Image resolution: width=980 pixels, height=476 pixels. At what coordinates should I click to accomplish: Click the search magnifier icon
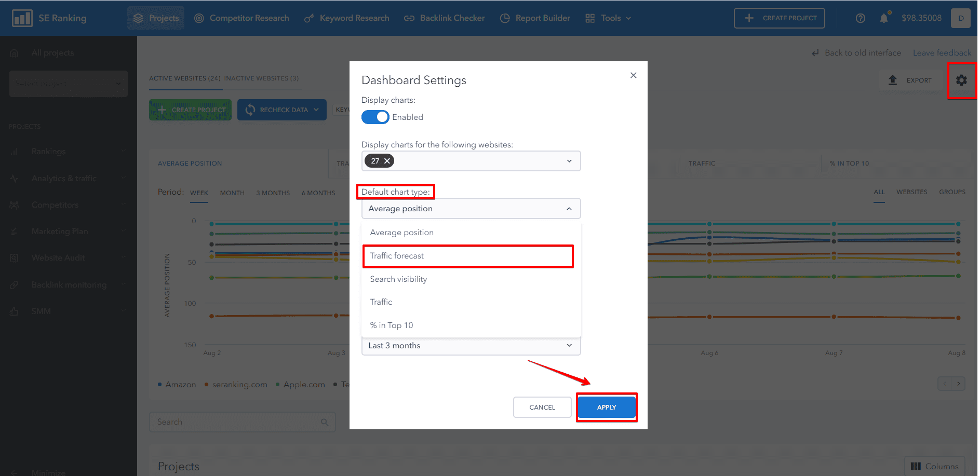(x=325, y=422)
